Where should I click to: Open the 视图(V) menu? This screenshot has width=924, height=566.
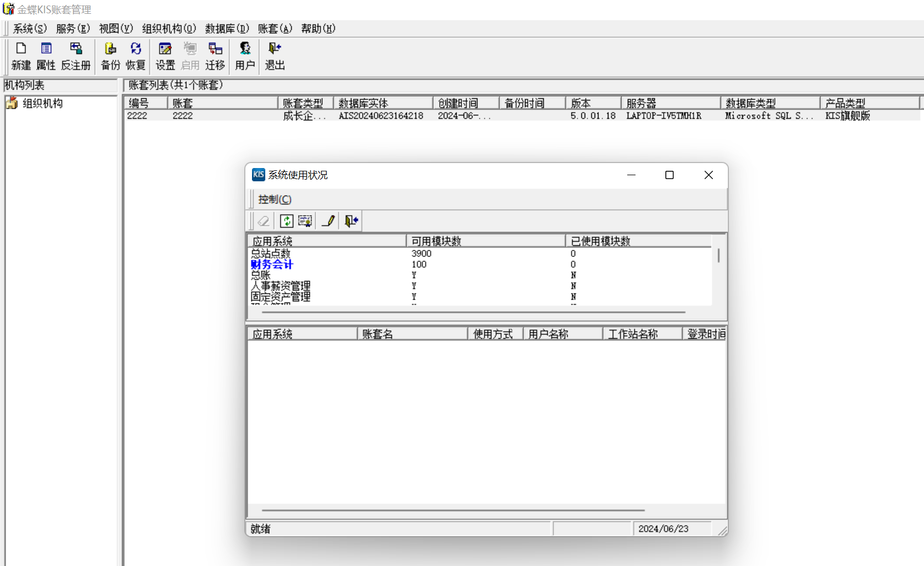[x=116, y=29]
